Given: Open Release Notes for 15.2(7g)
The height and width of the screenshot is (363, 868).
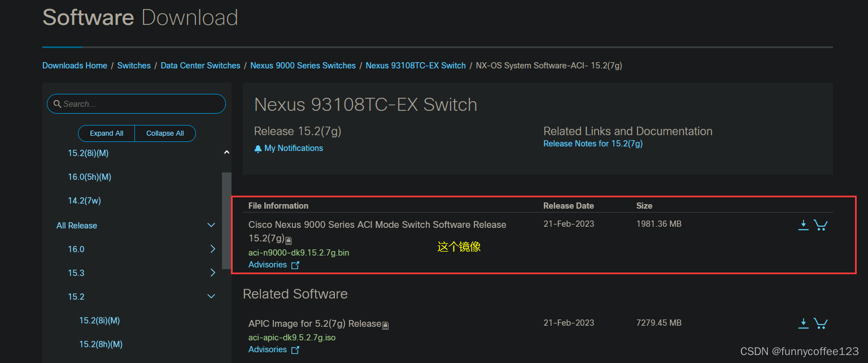Looking at the screenshot, I should pos(593,144).
